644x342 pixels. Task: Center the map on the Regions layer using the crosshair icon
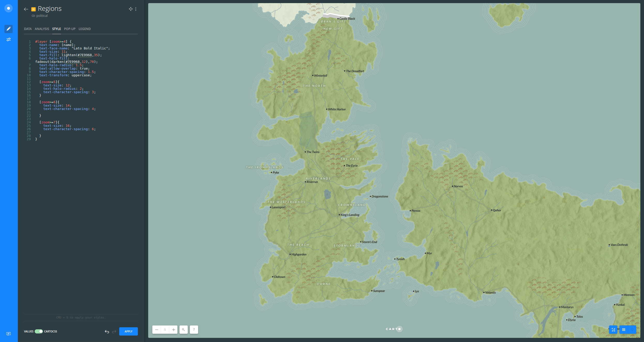click(x=131, y=9)
